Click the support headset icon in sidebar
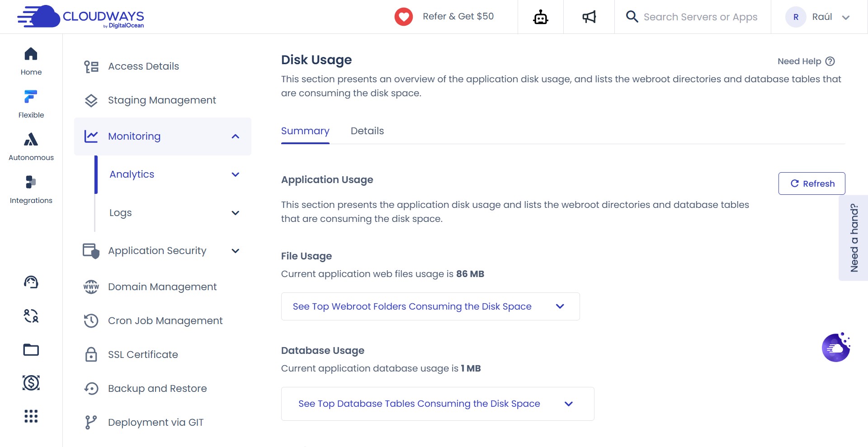 (31, 282)
